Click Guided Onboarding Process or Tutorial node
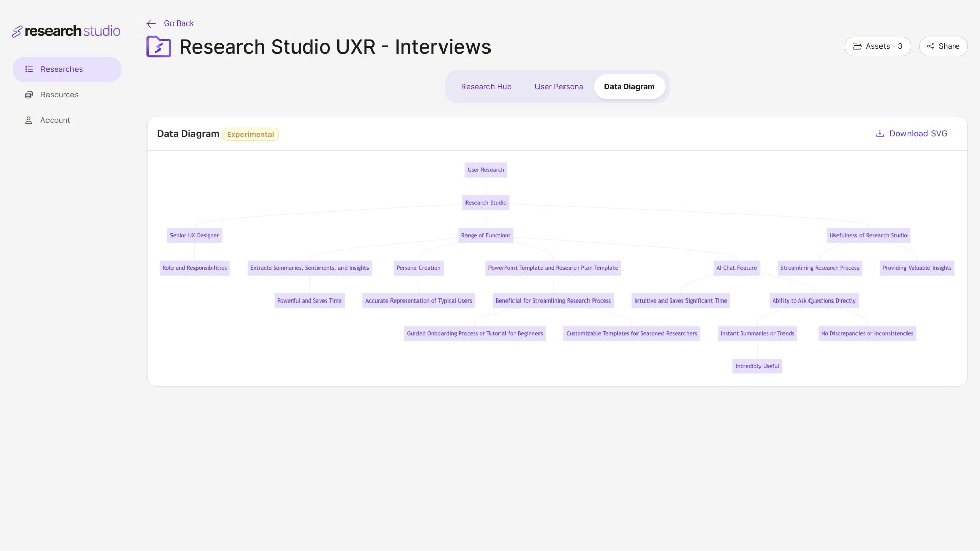This screenshot has height=551, width=980. [x=475, y=333]
